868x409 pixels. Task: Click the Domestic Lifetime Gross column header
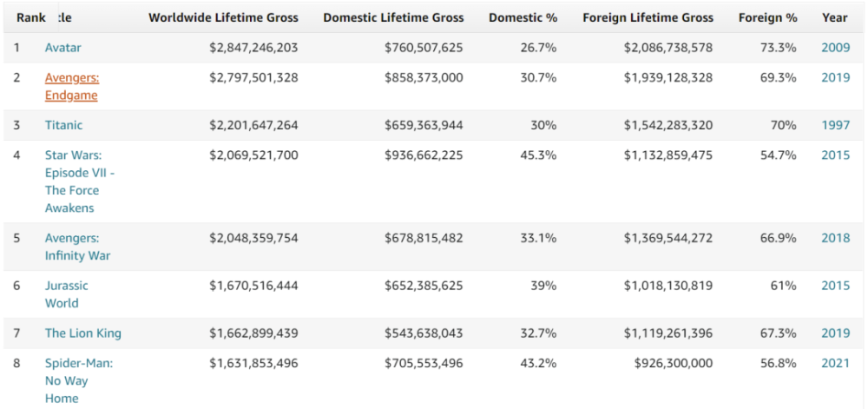pos(393,17)
